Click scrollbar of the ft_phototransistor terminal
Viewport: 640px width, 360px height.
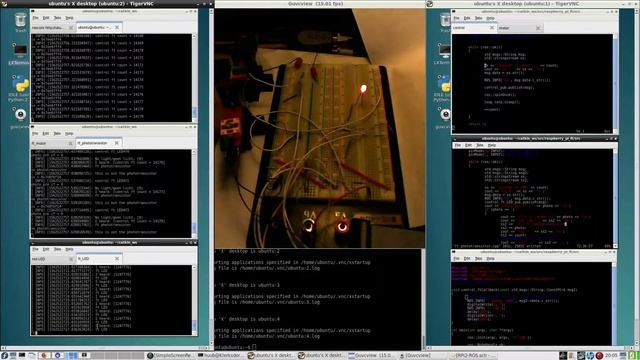pos(194,193)
